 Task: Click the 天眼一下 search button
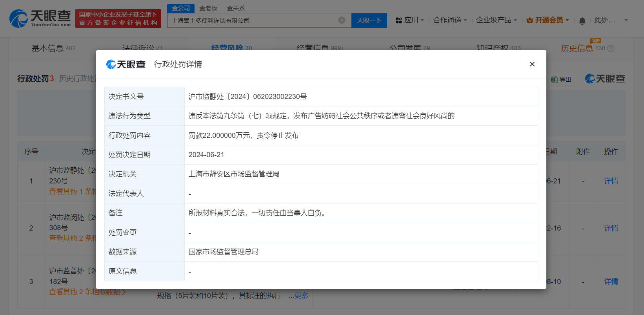tap(369, 20)
